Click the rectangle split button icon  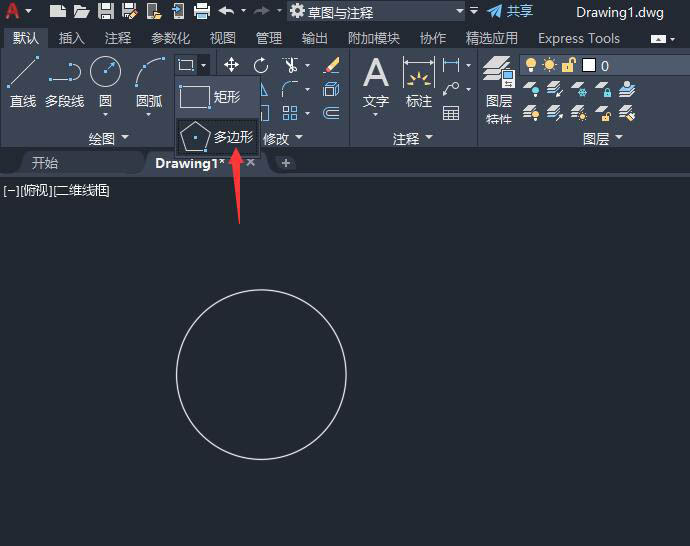click(186, 66)
